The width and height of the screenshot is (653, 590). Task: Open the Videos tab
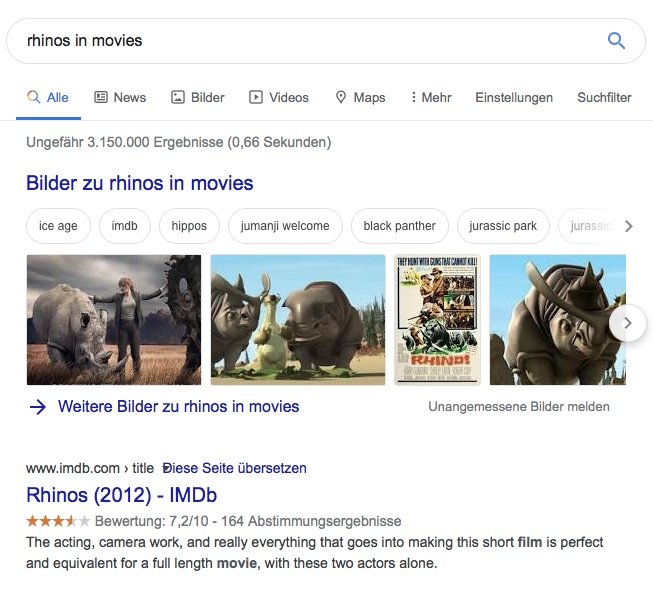click(279, 97)
